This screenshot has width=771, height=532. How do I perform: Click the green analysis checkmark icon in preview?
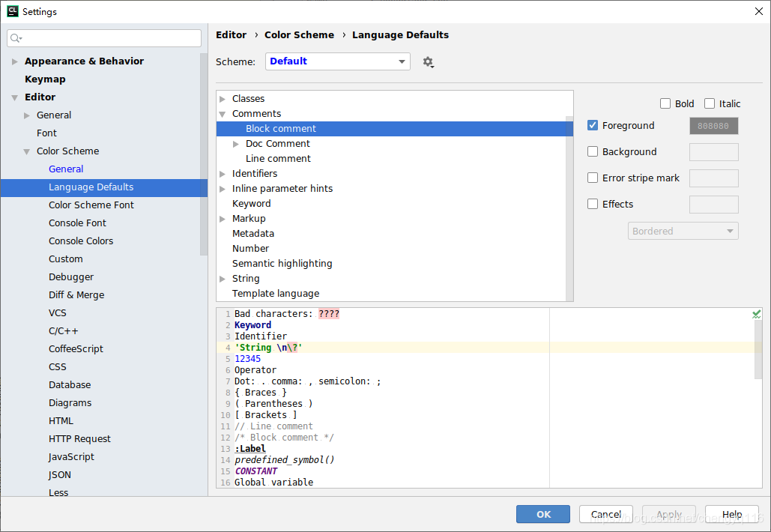[756, 314]
